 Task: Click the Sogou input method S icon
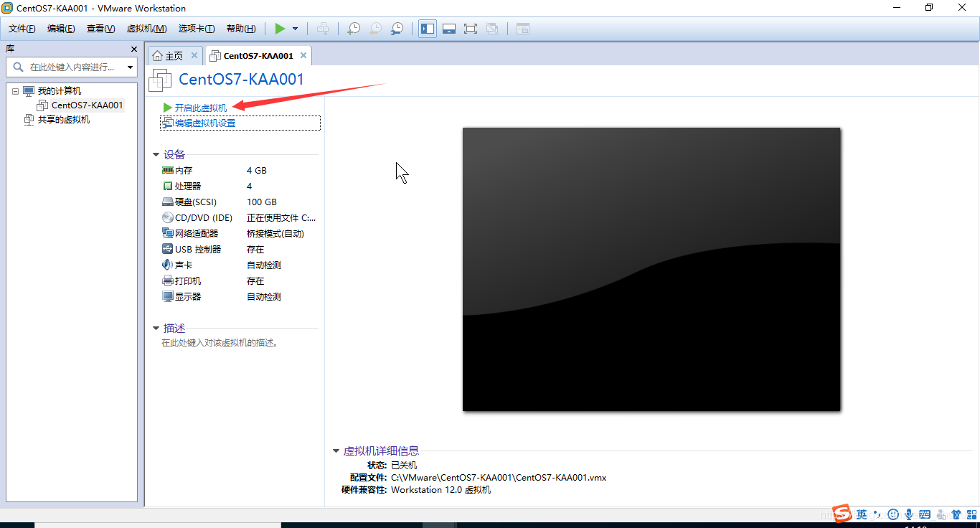842,514
